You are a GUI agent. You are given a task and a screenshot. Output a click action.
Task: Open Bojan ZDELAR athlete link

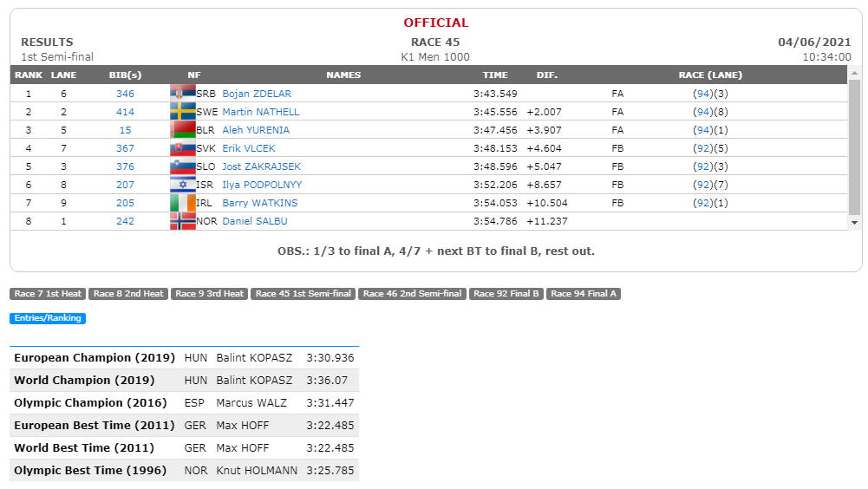(257, 94)
